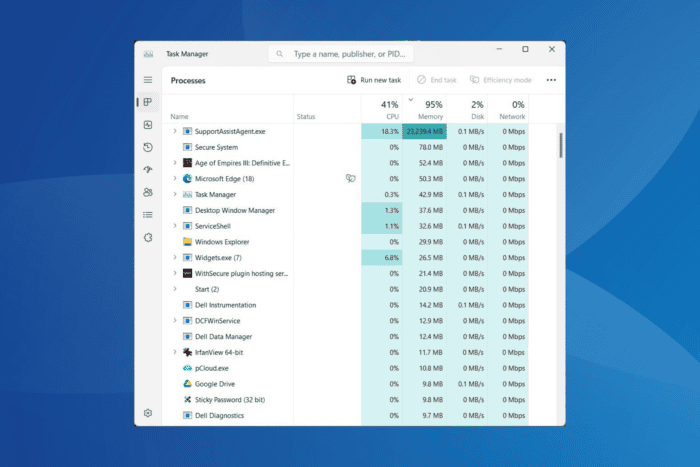Click the 18.3% CPU cell
Viewport: 700px width, 467px height.
[382, 131]
